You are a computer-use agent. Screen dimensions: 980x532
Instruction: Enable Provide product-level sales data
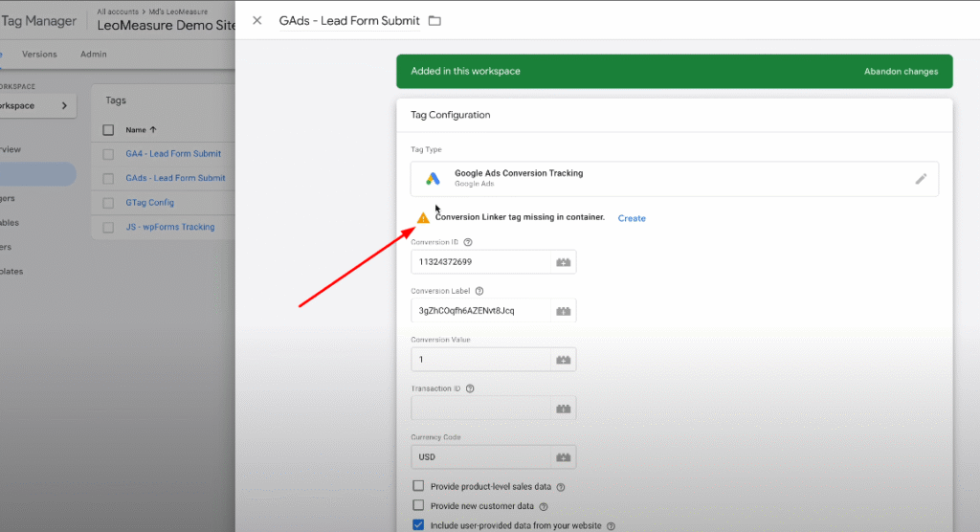tap(418, 486)
